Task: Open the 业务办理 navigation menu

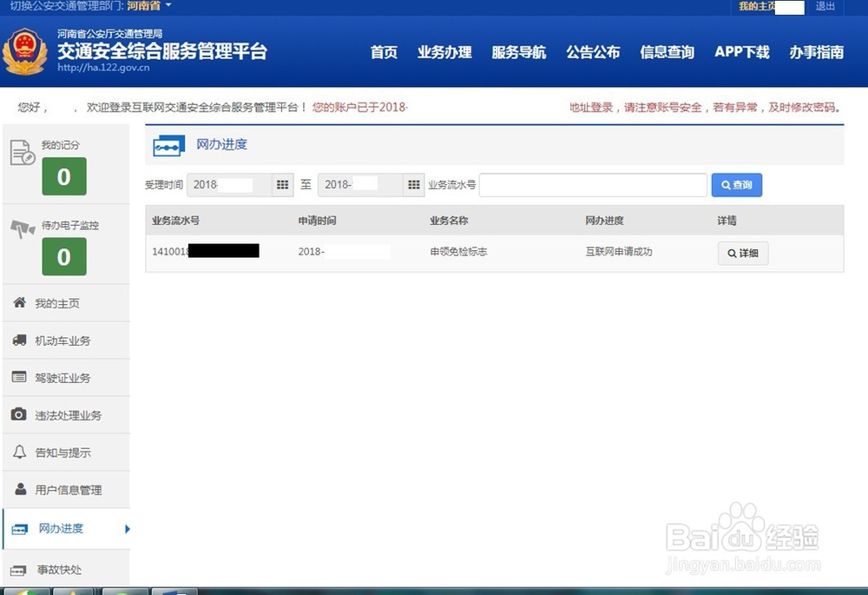Action: [444, 52]
